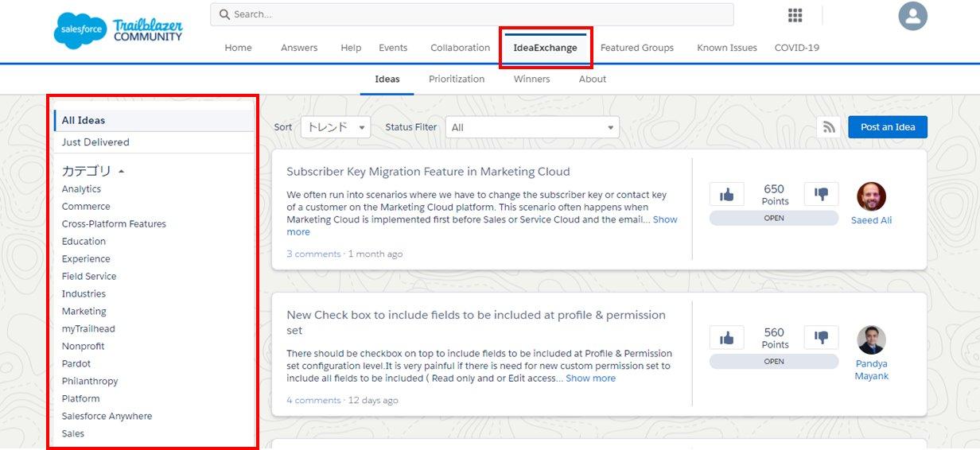Filter by the Industries category
Screen dimensions: 980x450
coord(84,294)
